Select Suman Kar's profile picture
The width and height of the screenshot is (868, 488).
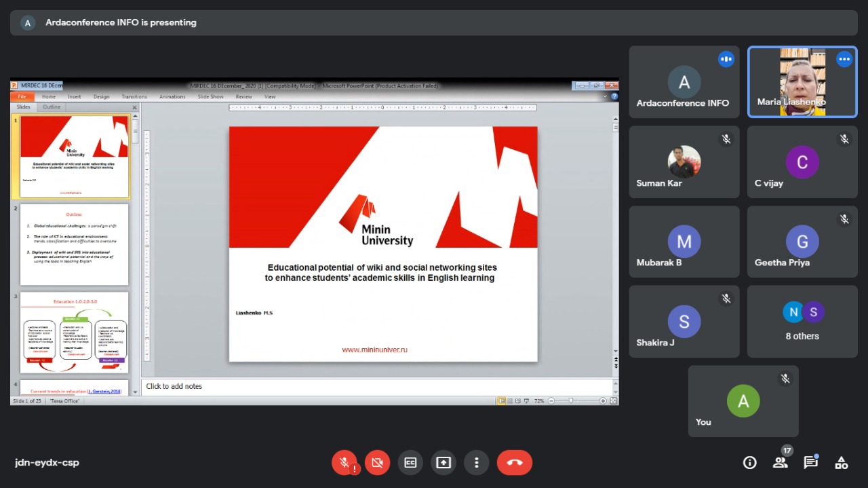coord(684,162)
